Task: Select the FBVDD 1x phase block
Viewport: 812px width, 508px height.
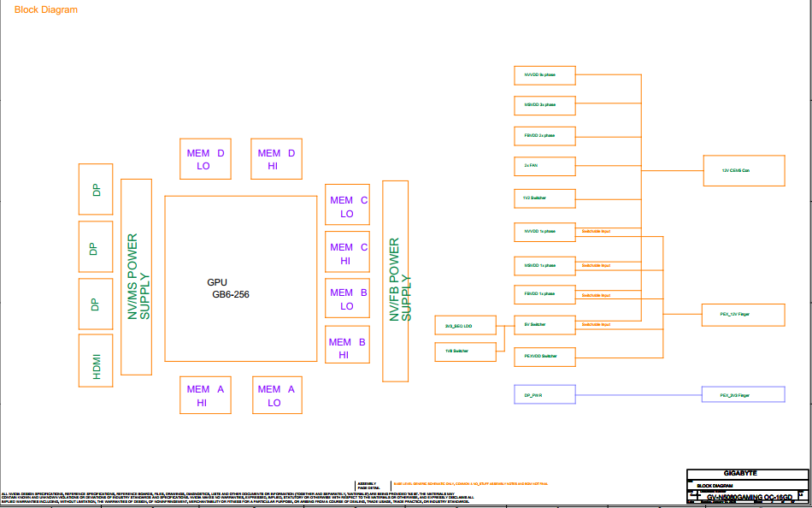Action: pyautogui.click(x=544, y=294)
